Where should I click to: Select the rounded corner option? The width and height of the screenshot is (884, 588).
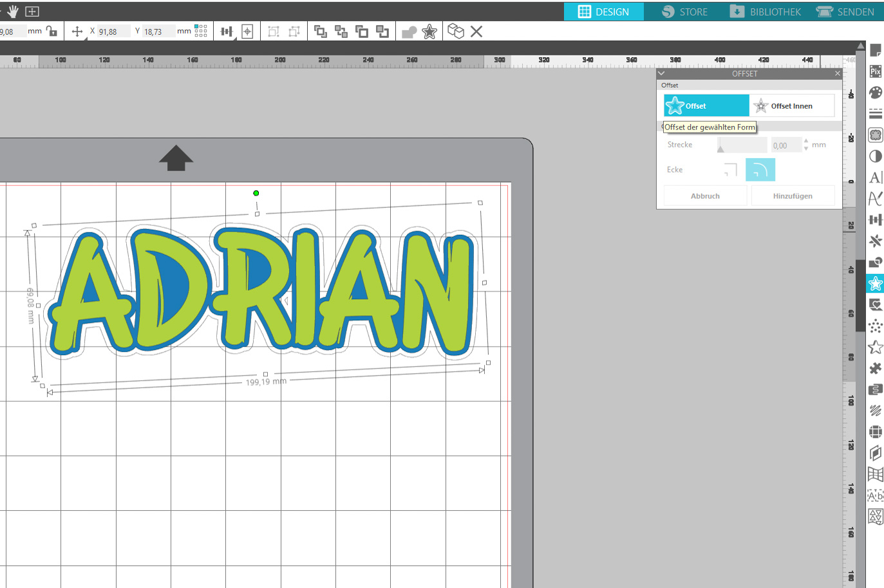pyautogui.click(x=760, y=170)
